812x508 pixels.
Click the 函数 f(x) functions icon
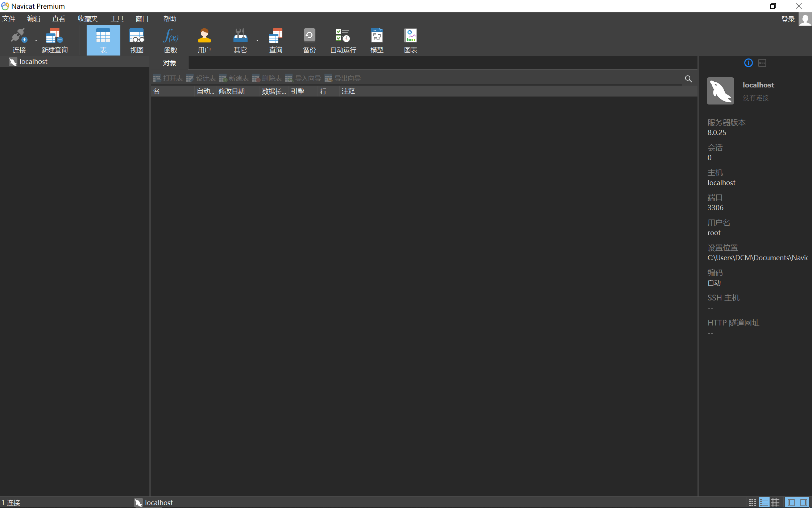coord(170,41)
